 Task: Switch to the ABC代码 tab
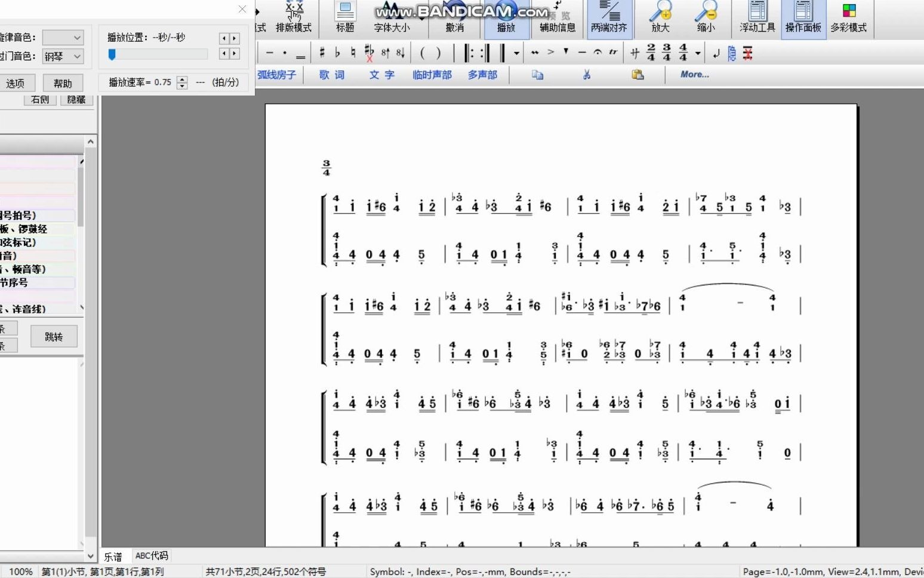152,556
